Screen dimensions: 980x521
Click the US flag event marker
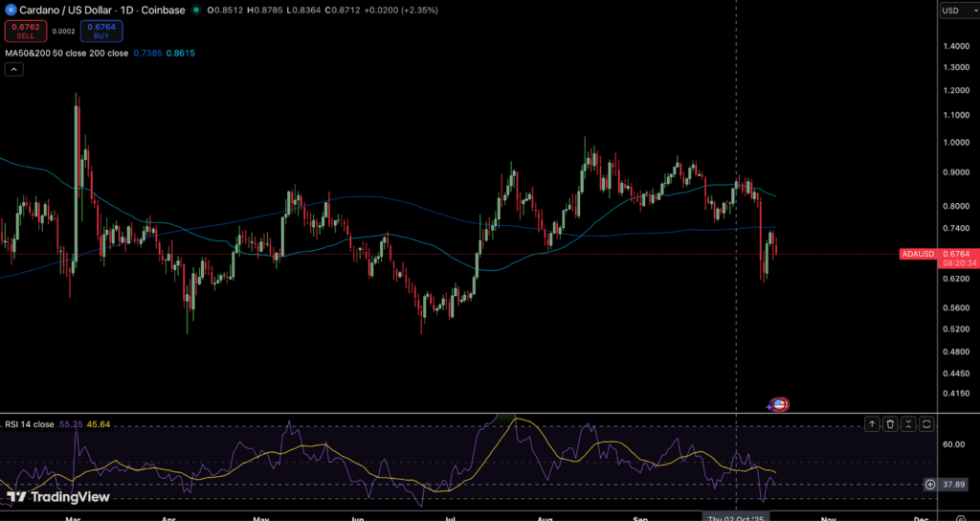pyautogui.click(x=779, y=404)
